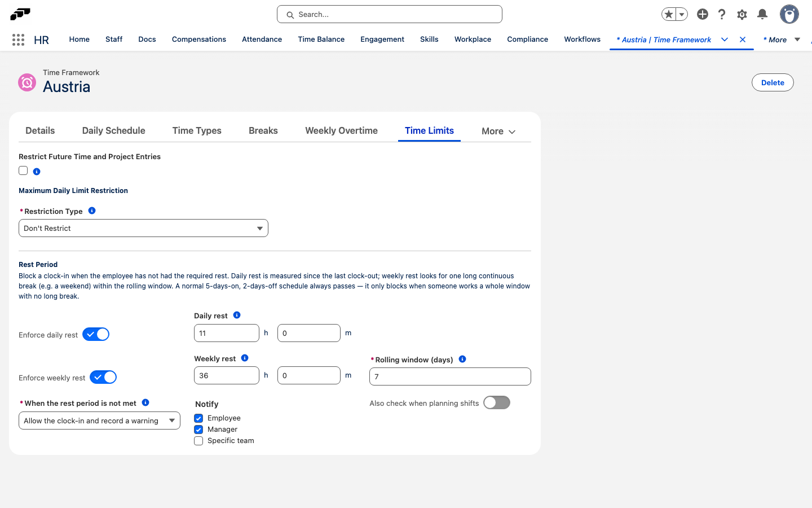Click the Daily rest hours field
812x508 pixels.
(227, 333)
